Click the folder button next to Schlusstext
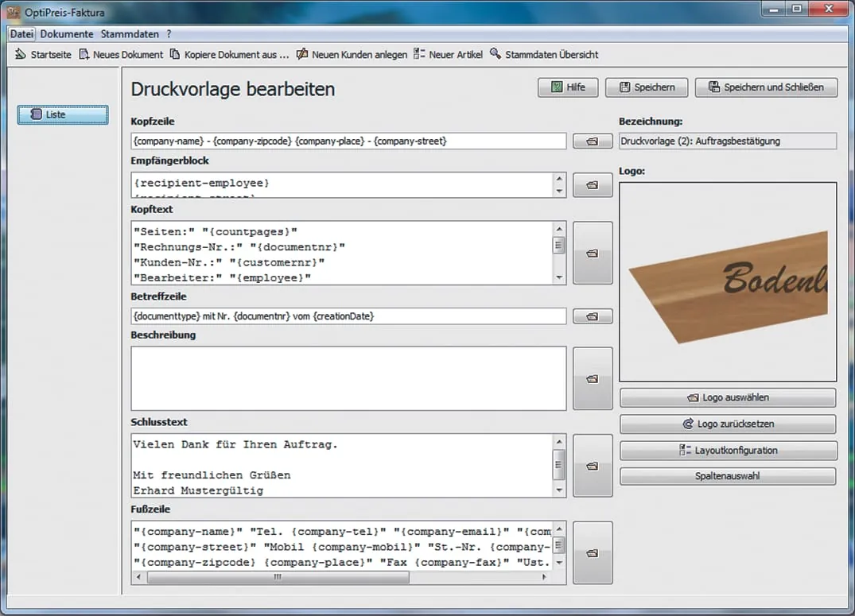Image resolution: width=855 pixels, height=616 pixels. click(593, 466)
